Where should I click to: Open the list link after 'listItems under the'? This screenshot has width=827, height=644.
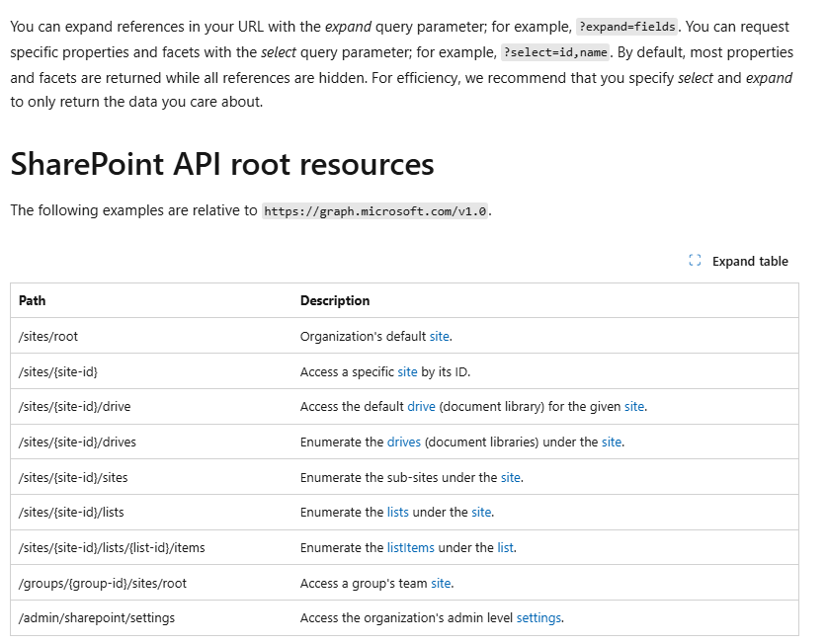tap(505, 547)
